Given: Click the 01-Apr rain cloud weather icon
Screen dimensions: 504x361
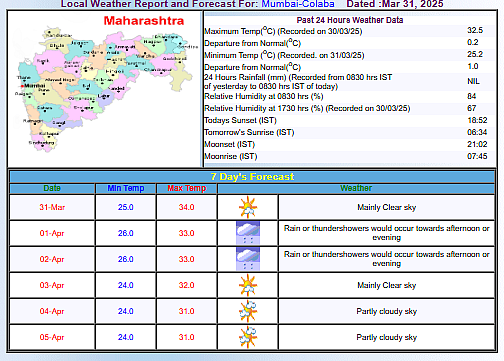Looking at the screenshot, I should click(248, 232).
